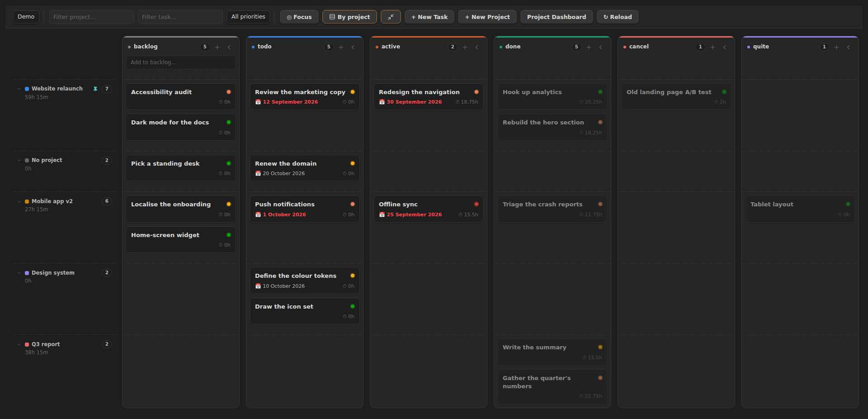Image resolution: width=868 pixels, height=419 pixels.
Task: Click the New Task button
Action: pos(429,17)
